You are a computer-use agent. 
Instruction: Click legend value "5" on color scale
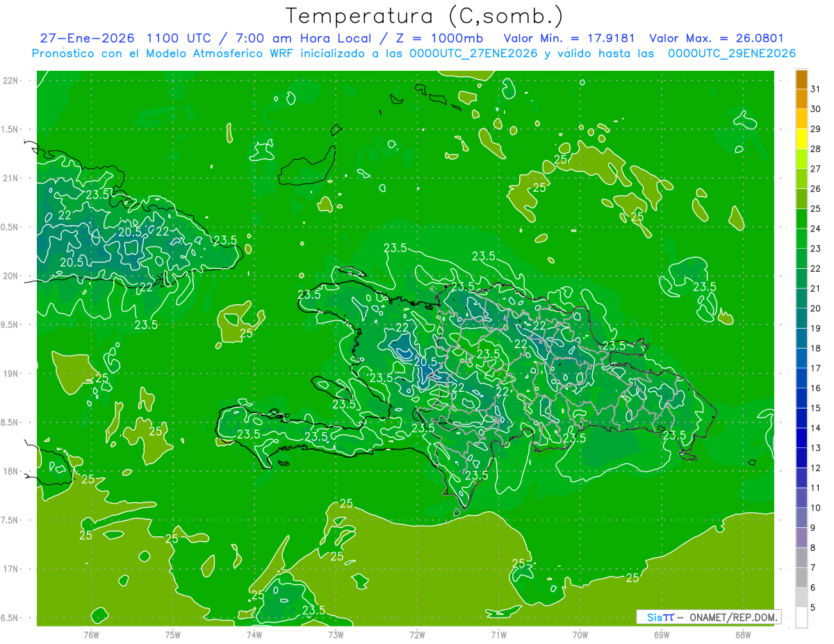point(813,608)
